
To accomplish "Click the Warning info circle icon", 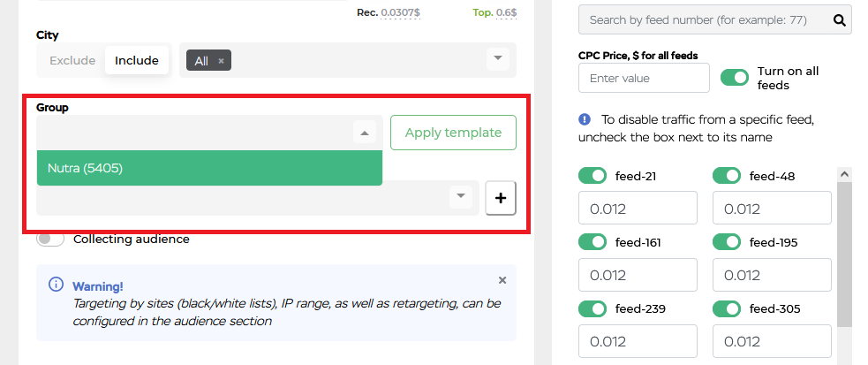I will click(x=56, y=285).
